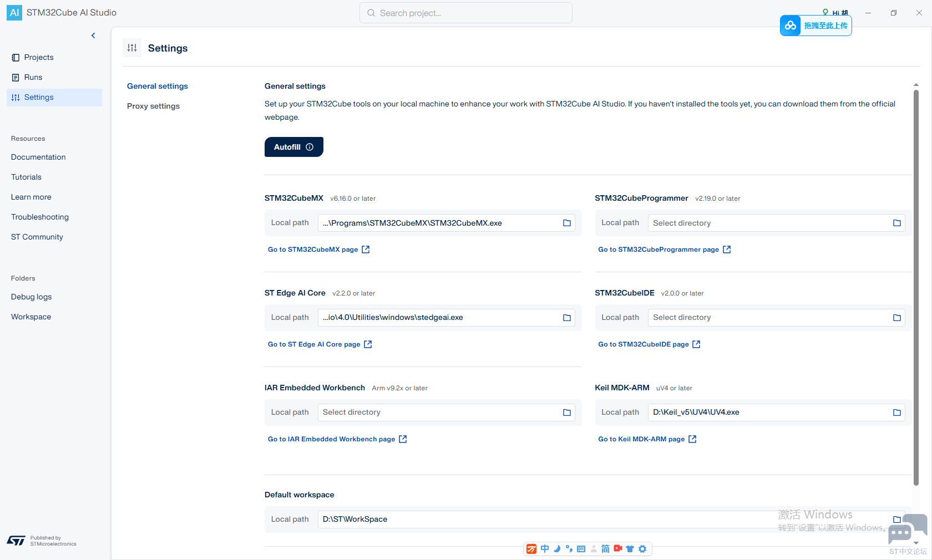Toggle the moon icon on the IME bar
The image size is (932, 560).
coord(557,549)
